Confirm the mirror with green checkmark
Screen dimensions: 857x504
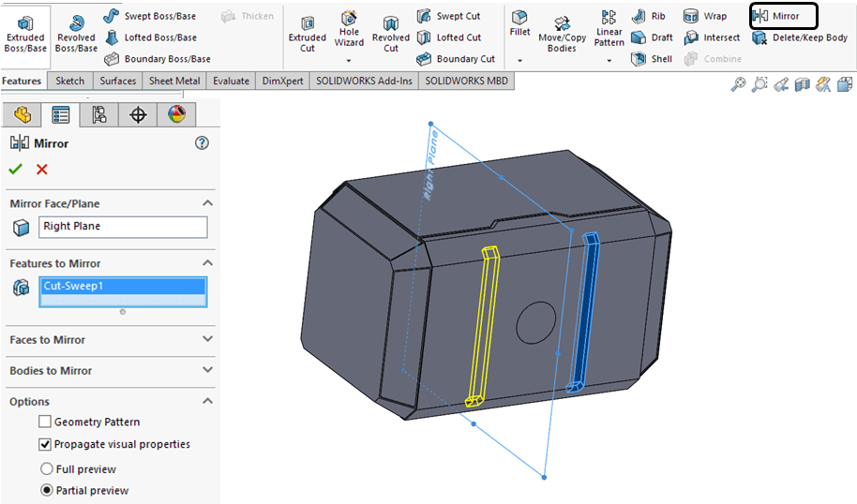point(15,170)
